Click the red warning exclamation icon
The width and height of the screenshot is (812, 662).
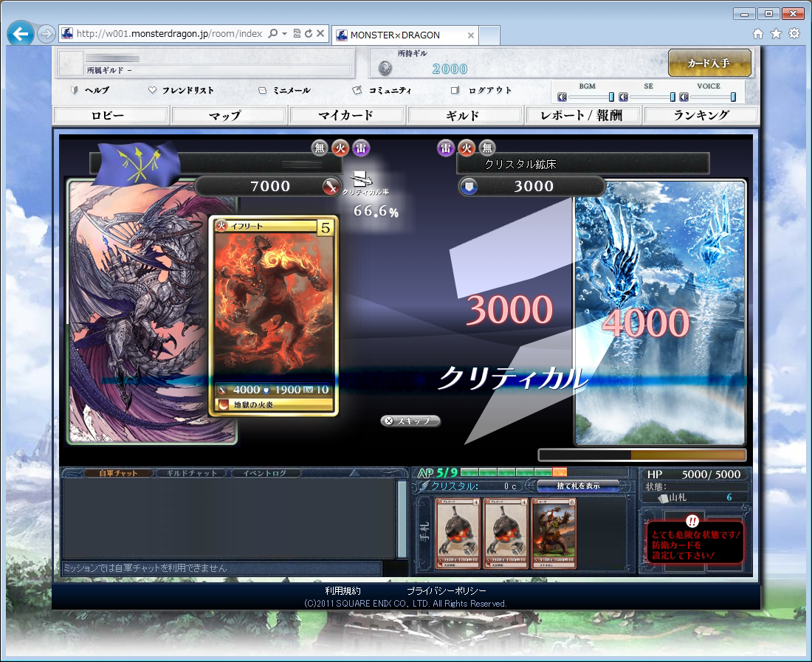click(692, 521)
